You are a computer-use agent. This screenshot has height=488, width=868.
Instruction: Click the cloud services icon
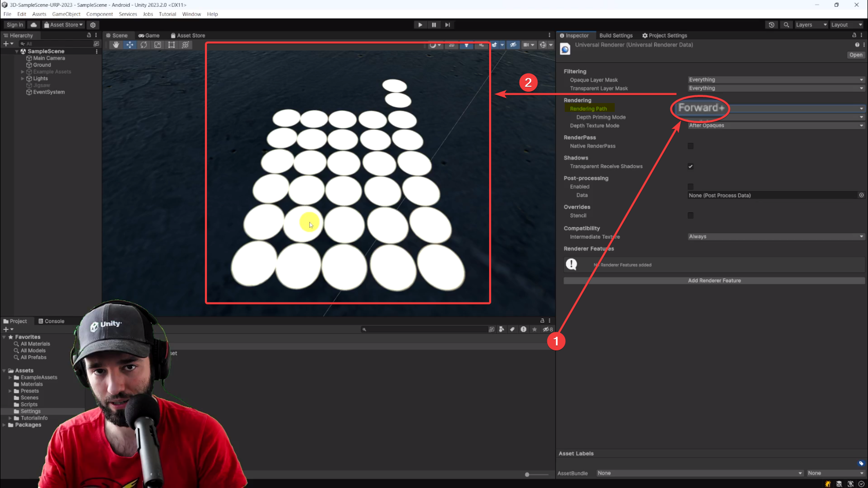coord(34,25)
